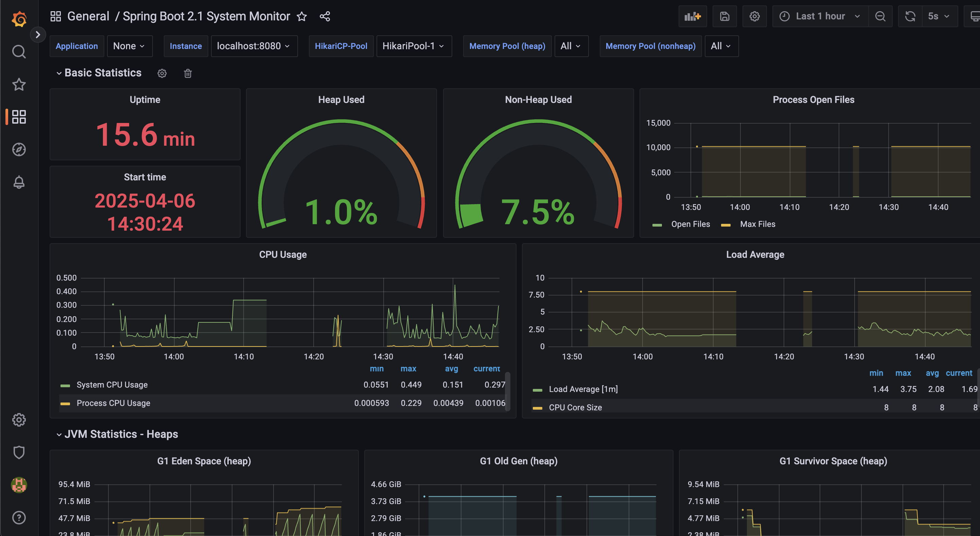
Task: Toggle Max Files series in legend
Action: [757, 225]
